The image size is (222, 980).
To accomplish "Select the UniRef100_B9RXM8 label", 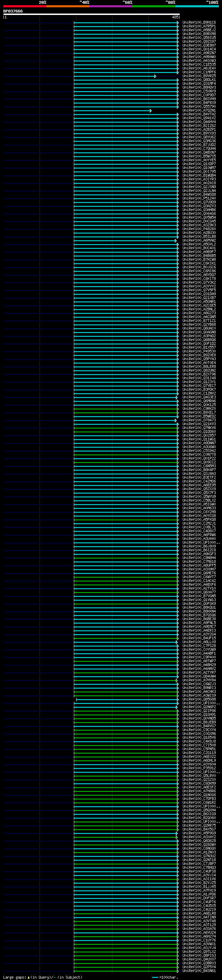I will pyautogui.click(x=199, y=34).
